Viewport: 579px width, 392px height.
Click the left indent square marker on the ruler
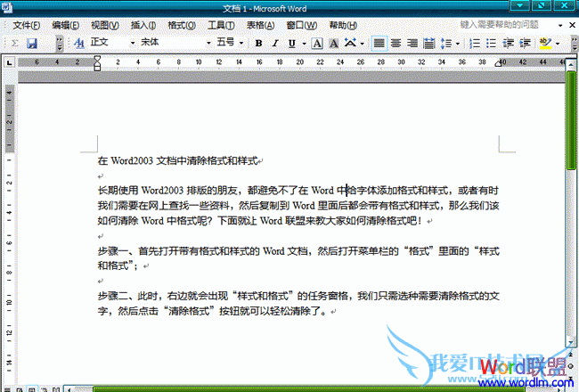pos(97,68)
